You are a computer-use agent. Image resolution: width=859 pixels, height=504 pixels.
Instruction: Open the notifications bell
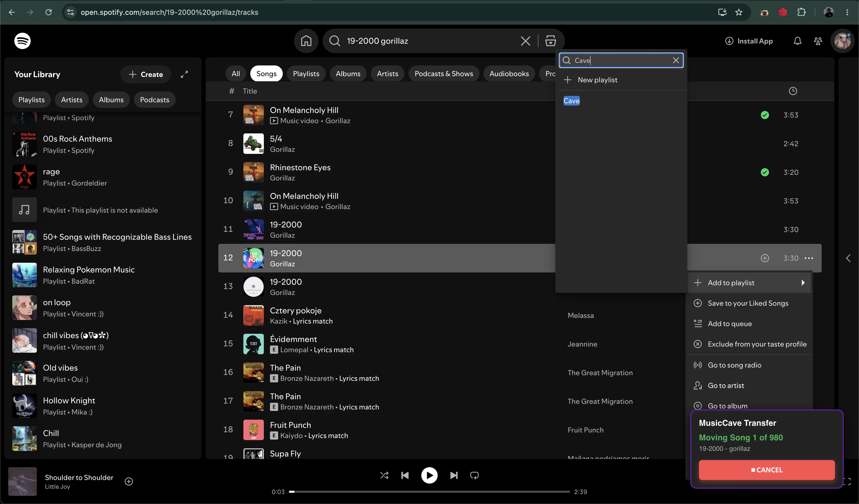[797, 41]
